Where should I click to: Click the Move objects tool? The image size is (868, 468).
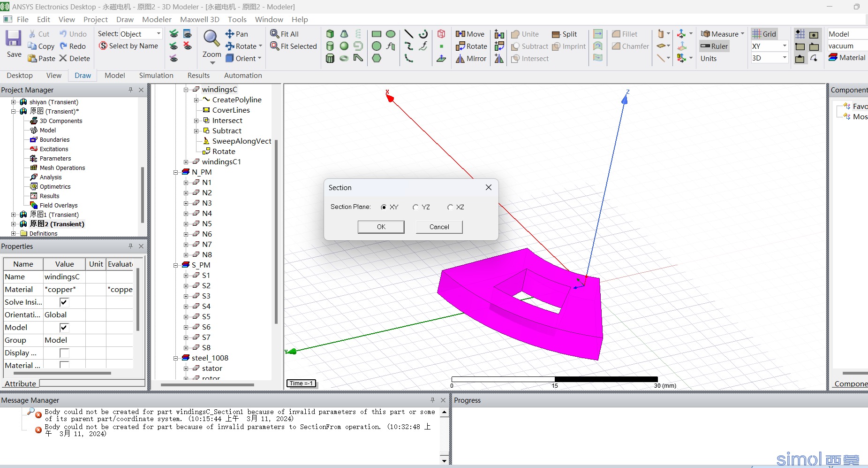coord(470,34)
